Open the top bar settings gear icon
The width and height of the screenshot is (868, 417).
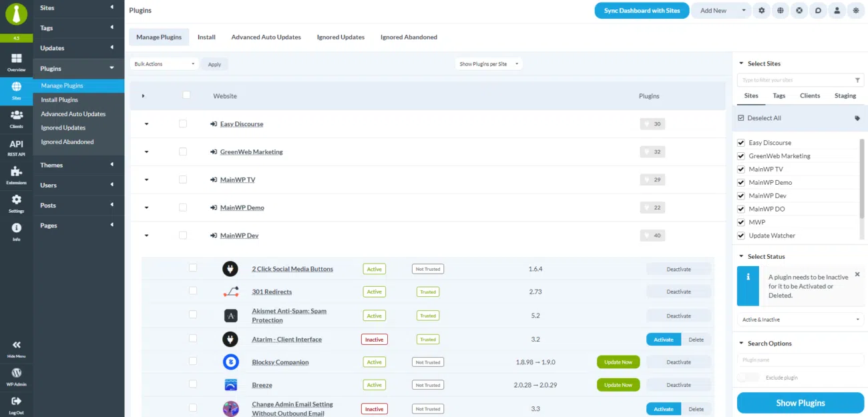click(x=761, y=11)
